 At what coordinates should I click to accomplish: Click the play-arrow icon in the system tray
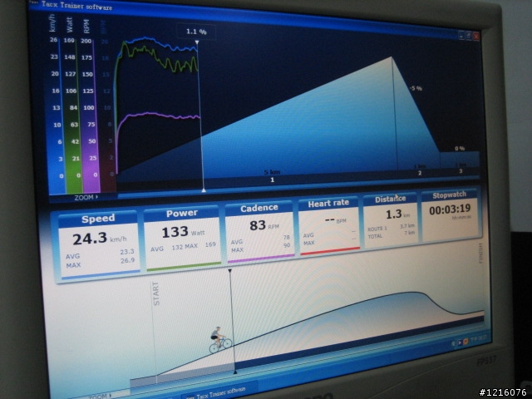pos(460,342)
